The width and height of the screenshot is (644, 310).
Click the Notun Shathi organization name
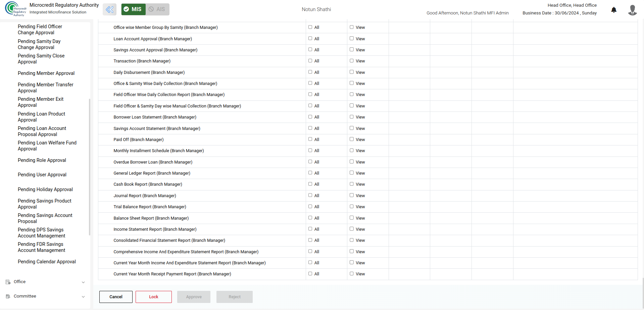(x=316, y=9)
